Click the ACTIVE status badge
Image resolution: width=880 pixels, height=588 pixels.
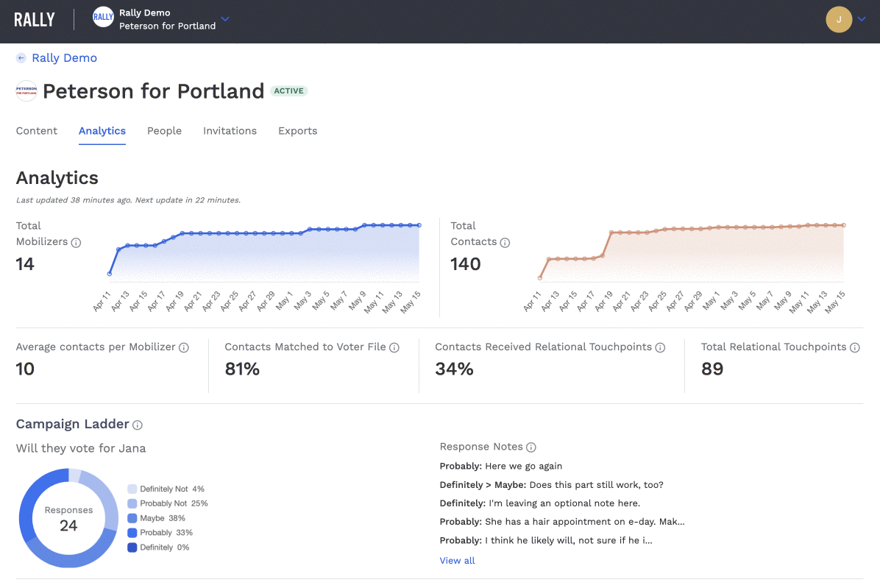(289, 91)
